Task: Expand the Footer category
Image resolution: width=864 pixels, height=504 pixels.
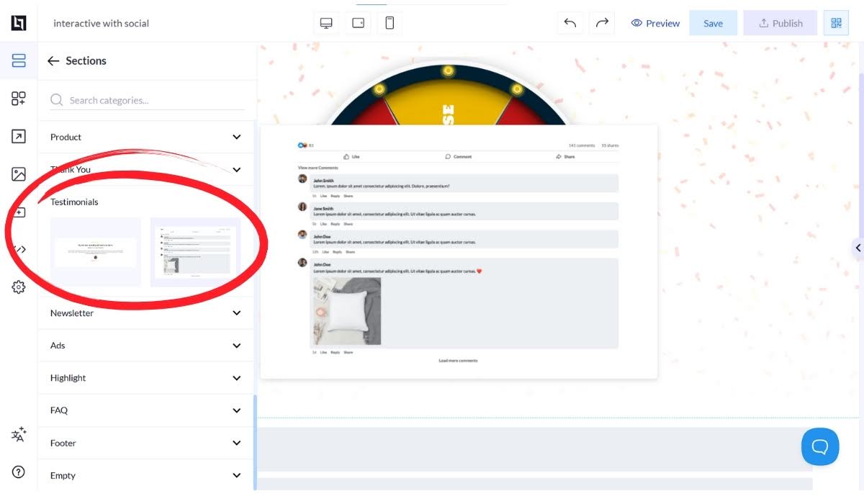Action: (x=146, y=443)
